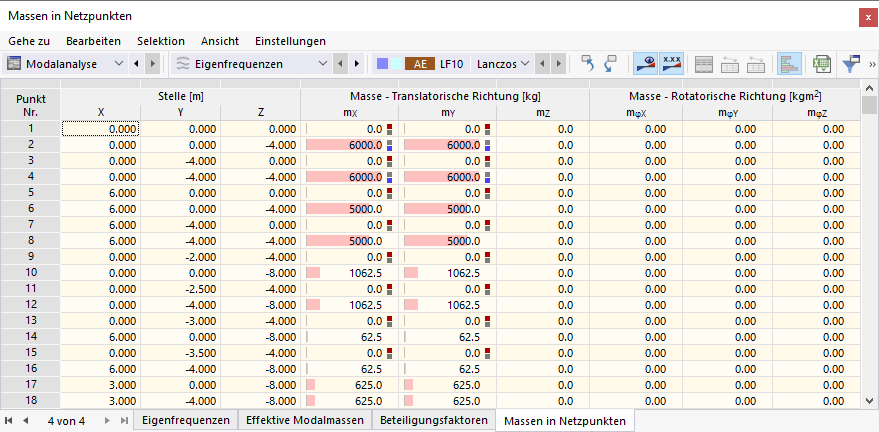The image size is (879, 432).
Task: Click the 4 von 4 page indicator
Action: [x=66, y=421]
